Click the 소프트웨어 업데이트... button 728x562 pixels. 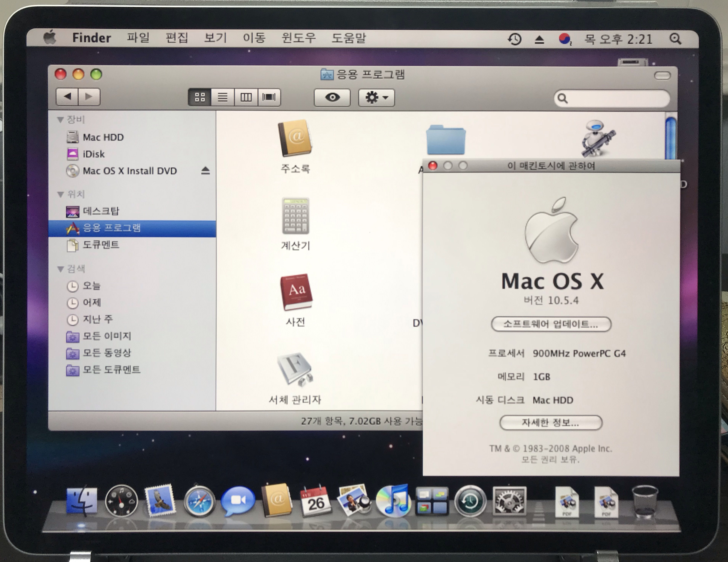(551, 324)
